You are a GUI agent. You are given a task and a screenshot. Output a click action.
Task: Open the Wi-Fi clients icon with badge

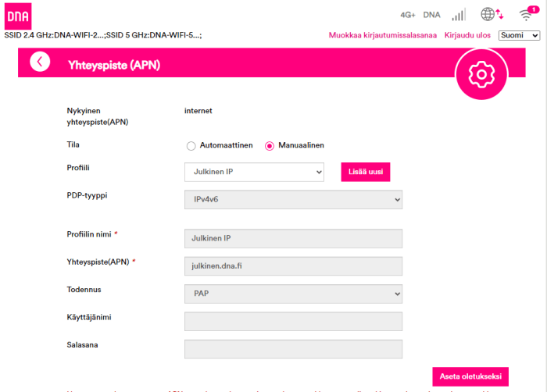(528, 13)
